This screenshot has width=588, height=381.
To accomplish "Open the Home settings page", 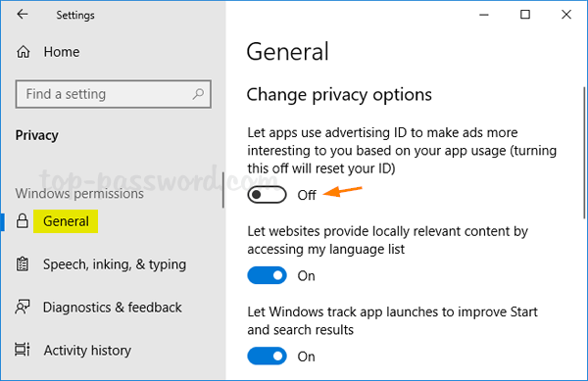I will pos(62,52).
